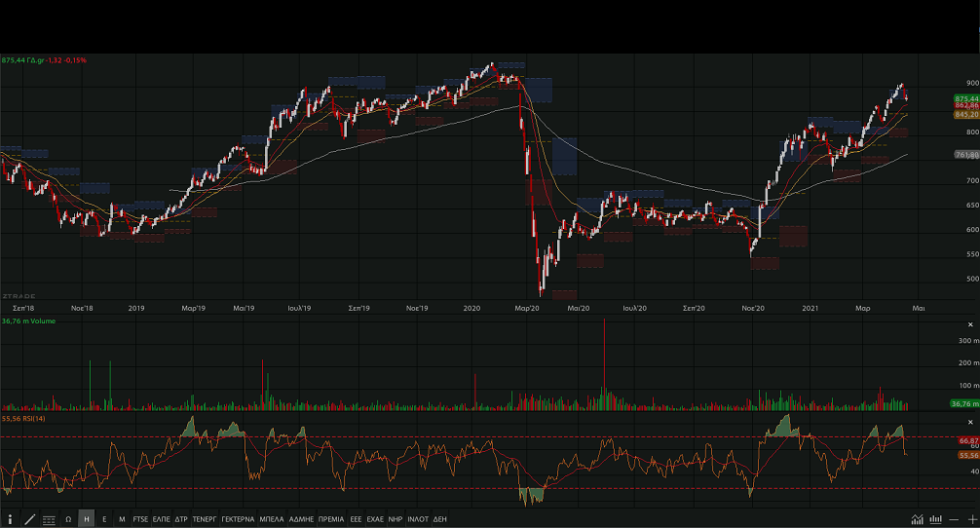980x528 pixels.
Task: Click the Ω timeframe button
Action: click(68, 519)
